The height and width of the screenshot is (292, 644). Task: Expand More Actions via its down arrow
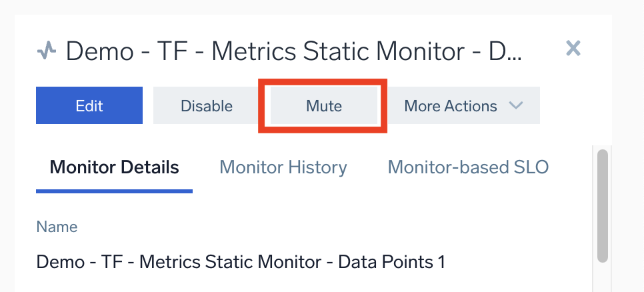[515, 105]
